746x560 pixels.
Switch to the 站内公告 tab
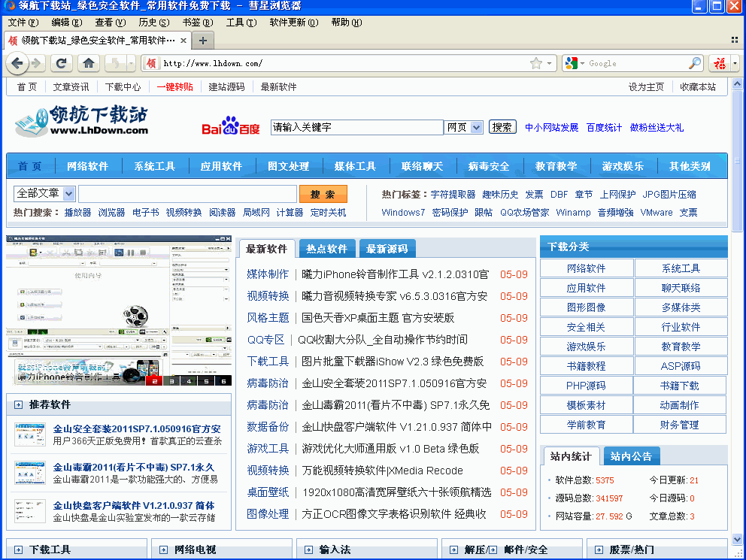[x=632, y=456]
